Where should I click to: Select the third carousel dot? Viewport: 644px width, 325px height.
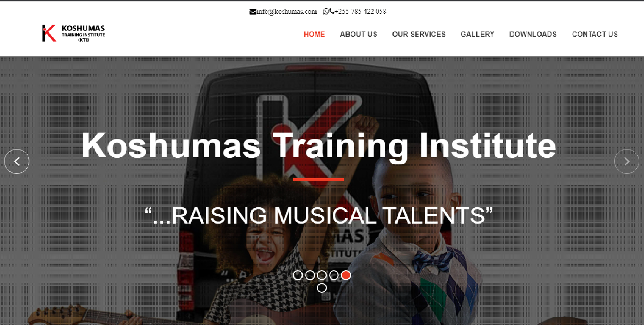pos(322,275)
